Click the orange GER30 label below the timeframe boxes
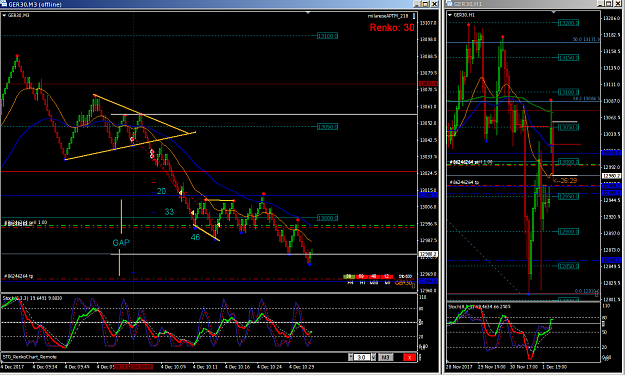Viewport: 625px width, 375px height. [403, 283]
